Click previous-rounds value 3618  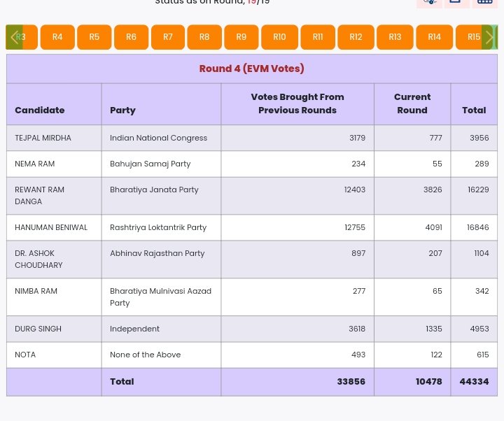pos(357,329)
